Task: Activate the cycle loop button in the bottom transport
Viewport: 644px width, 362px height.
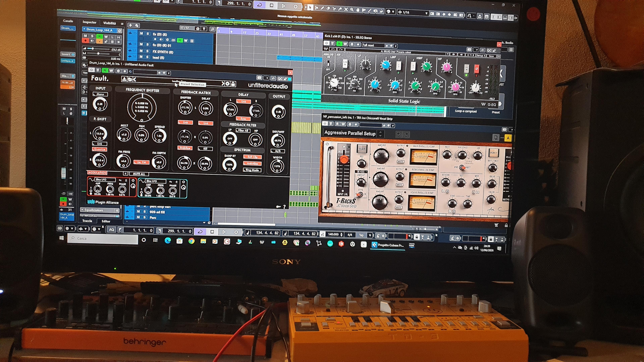Action: point(200,232)
